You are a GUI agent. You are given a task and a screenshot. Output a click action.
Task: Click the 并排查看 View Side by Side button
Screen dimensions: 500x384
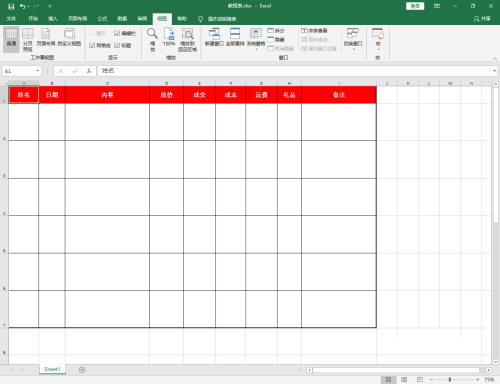pos(314,31)
